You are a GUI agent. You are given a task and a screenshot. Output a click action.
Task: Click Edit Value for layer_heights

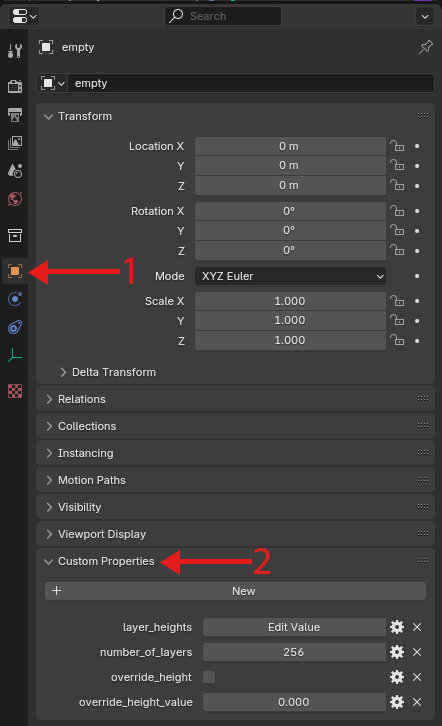[x=294, y=627]
